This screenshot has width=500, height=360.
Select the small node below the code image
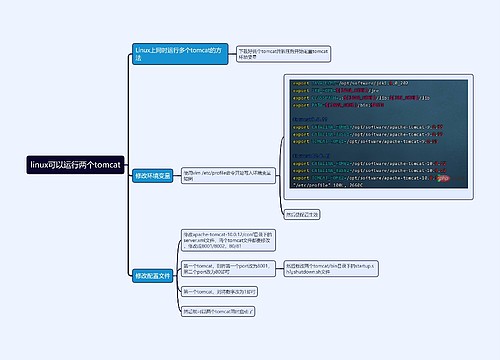[302, 214]
